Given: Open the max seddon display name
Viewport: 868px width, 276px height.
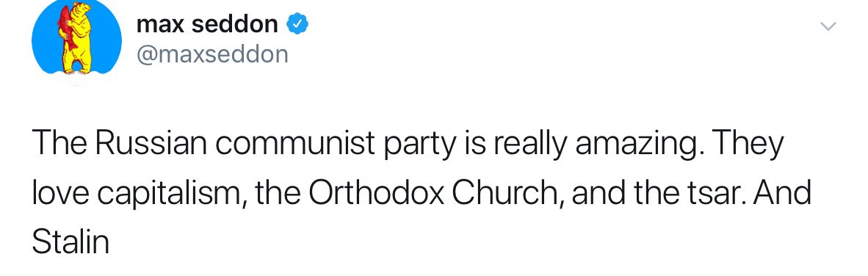Looking at the screenshot, I should tap(206, 24).
